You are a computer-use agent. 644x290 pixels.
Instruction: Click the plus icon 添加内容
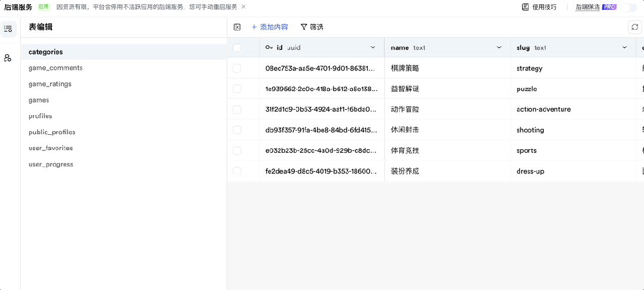tap(254, 27)
